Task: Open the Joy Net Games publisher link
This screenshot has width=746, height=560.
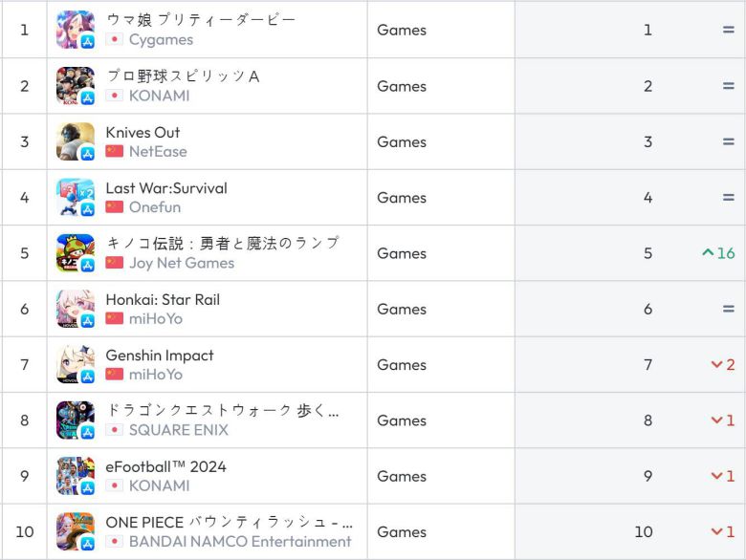Action: [x=181, y=263]
